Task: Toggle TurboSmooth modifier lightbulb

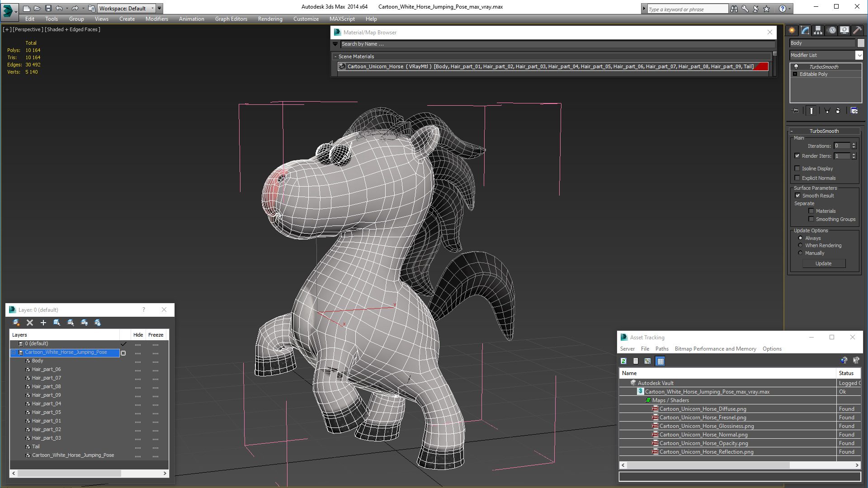Action: click(796, 66)
